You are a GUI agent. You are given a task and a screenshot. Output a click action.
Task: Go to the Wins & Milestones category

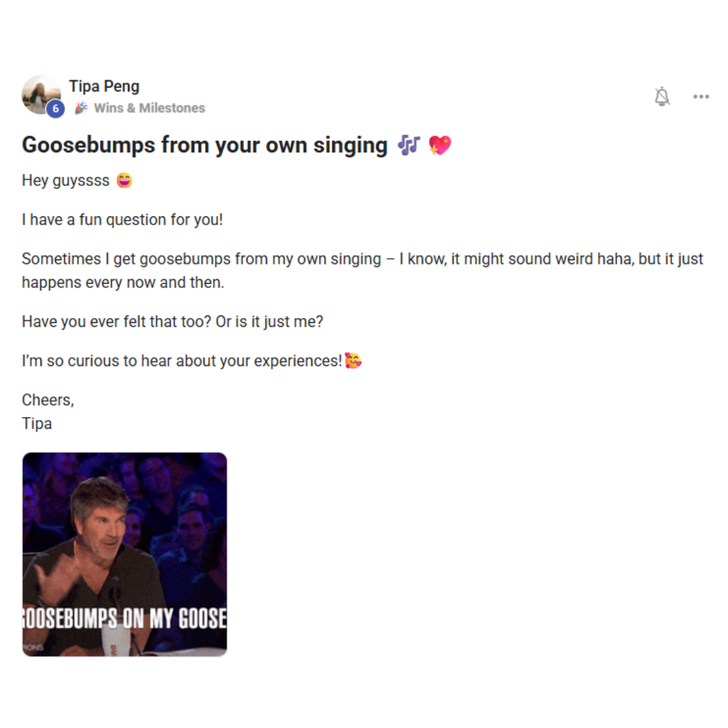[x=149, y=108]
